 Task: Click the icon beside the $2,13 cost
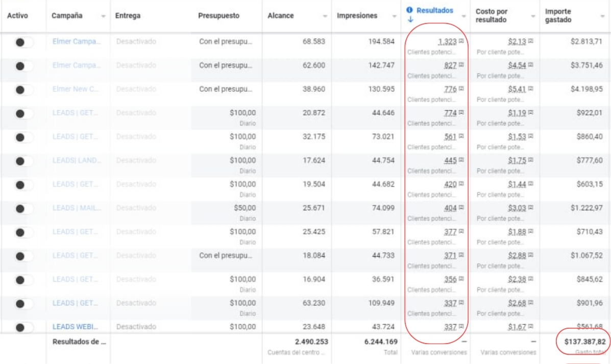531,42
